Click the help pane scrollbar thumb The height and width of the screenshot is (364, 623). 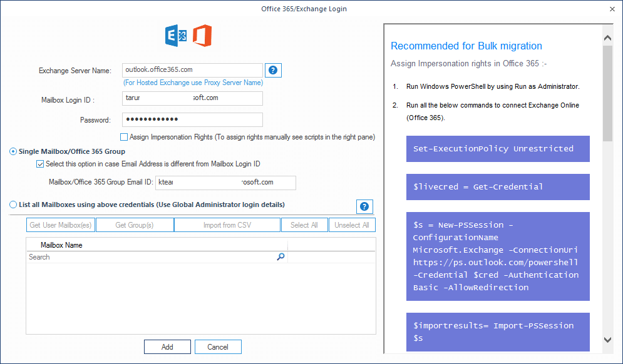pos(607,93)
